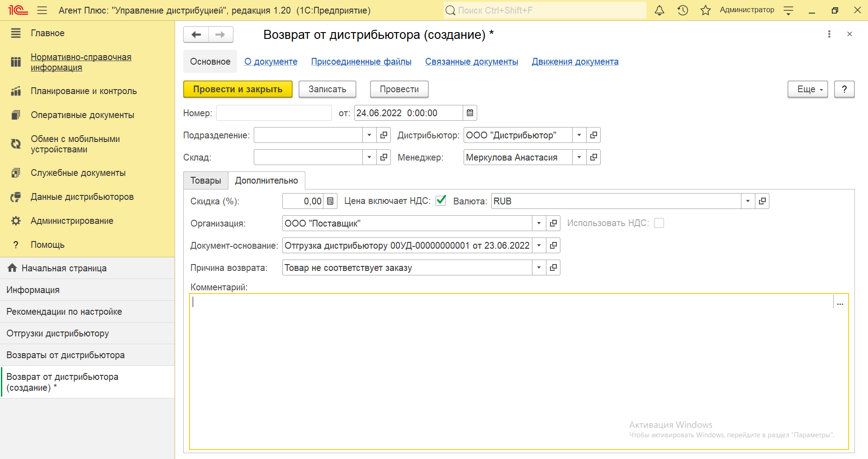Open the hamburger service menu in title bar
Image resolution: width=868 pixels, height=459 pixels.
[42, 10]
